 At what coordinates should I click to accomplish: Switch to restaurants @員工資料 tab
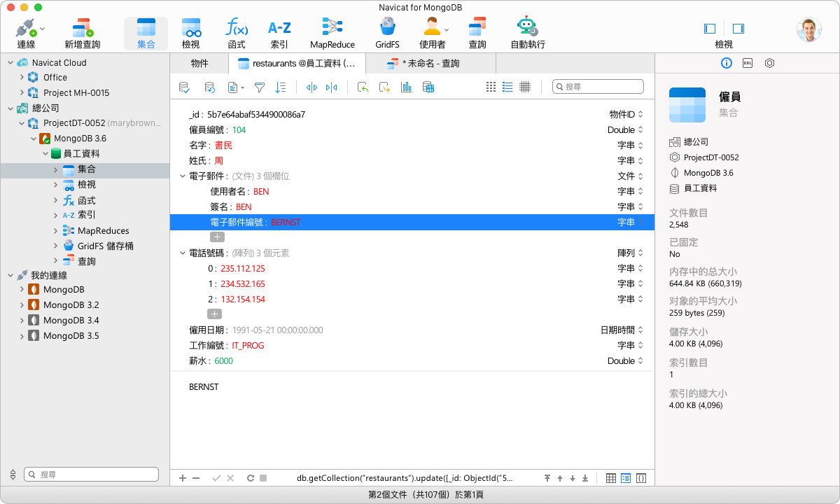tap(297, 63)
